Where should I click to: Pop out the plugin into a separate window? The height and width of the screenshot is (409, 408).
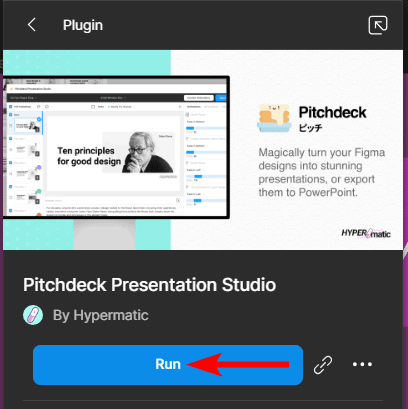pyautogui.click(x=378, y=25)
